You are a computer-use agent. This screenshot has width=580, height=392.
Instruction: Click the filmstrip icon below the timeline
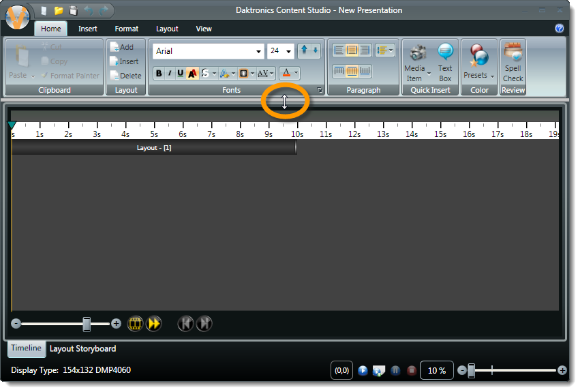tap(136, 324)
